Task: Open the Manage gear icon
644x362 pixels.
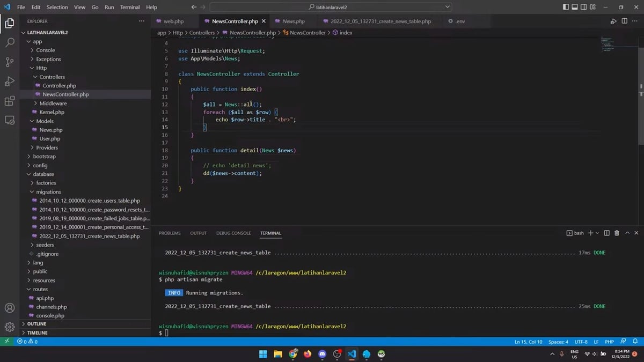Action: [10, 327]
